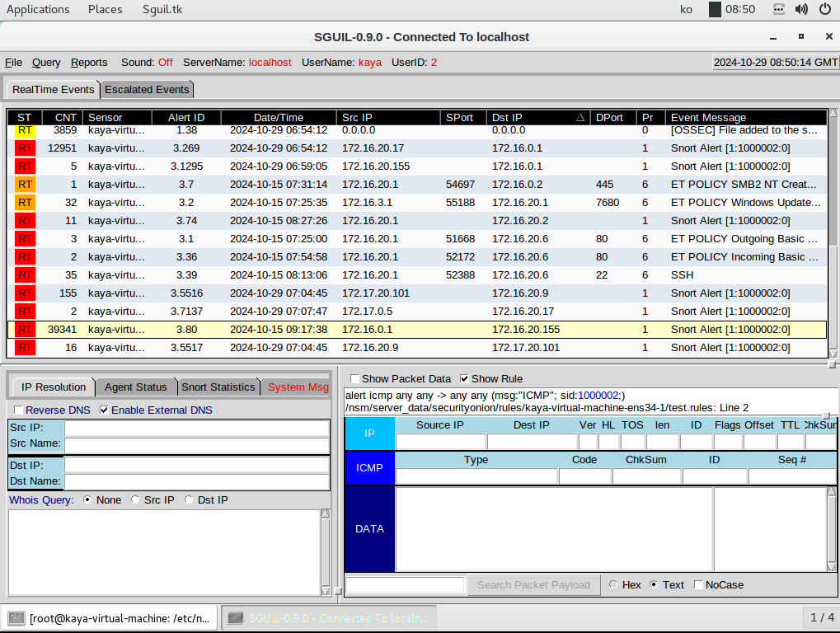
Task: Select ET POLICY SMB2 NT Create event
Action: 417,185
